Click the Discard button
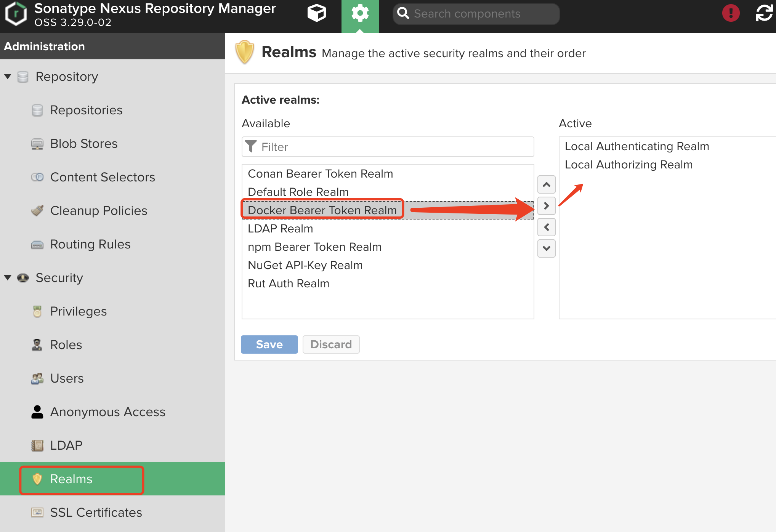The width and height of the screenshot is (776, 532). pyautogui.click(x=331, y=345)
